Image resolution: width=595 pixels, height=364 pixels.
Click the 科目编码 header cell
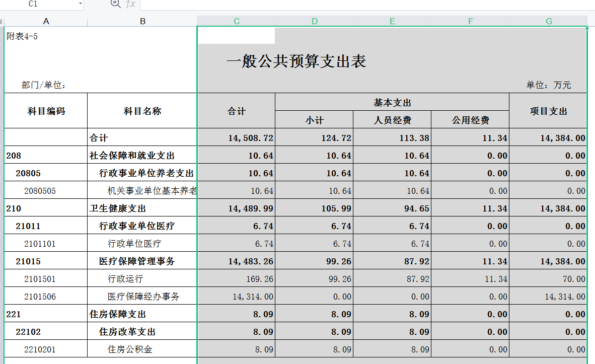pyautogui.click(x=46, y=111)
